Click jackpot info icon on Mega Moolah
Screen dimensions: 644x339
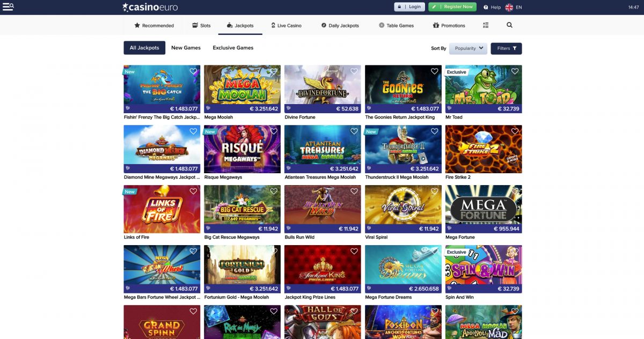(208, 108)
